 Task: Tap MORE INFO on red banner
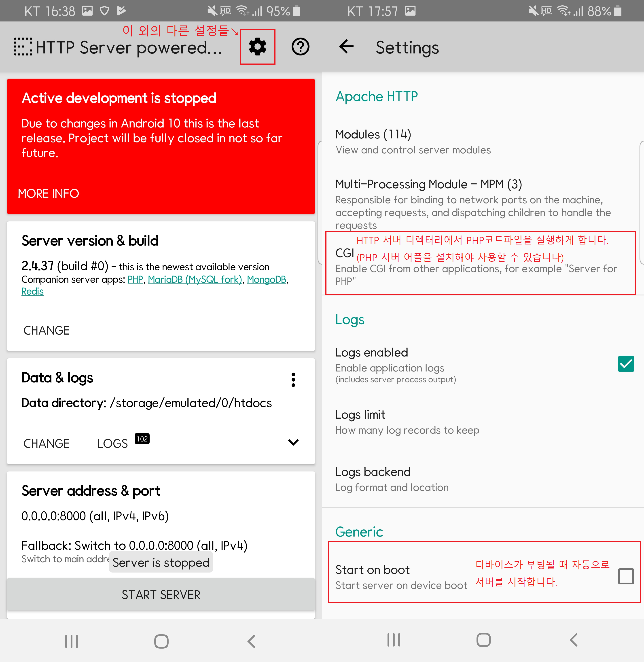point(48,193)
